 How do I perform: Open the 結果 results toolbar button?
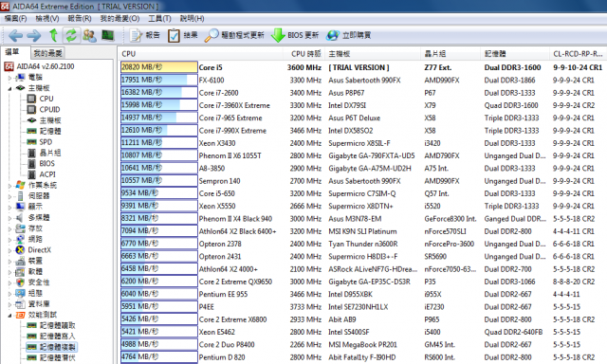coord(183,36)
